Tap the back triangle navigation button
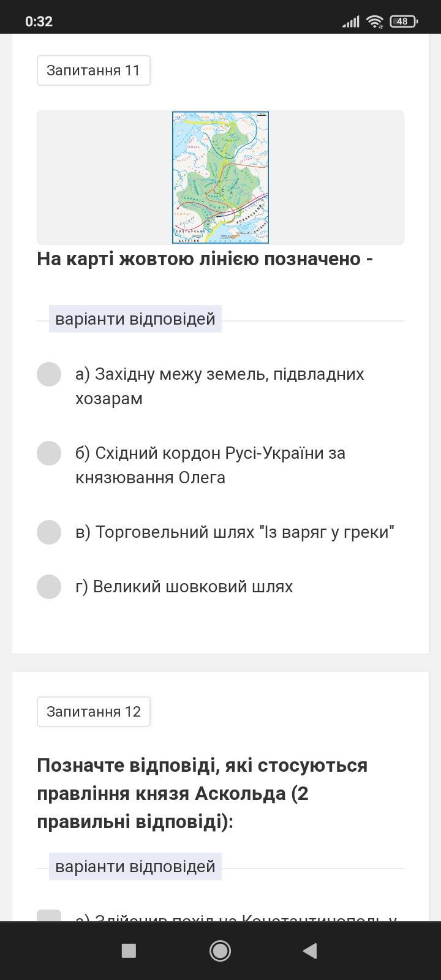Screen dimensions: 441x980 [310, 951]
